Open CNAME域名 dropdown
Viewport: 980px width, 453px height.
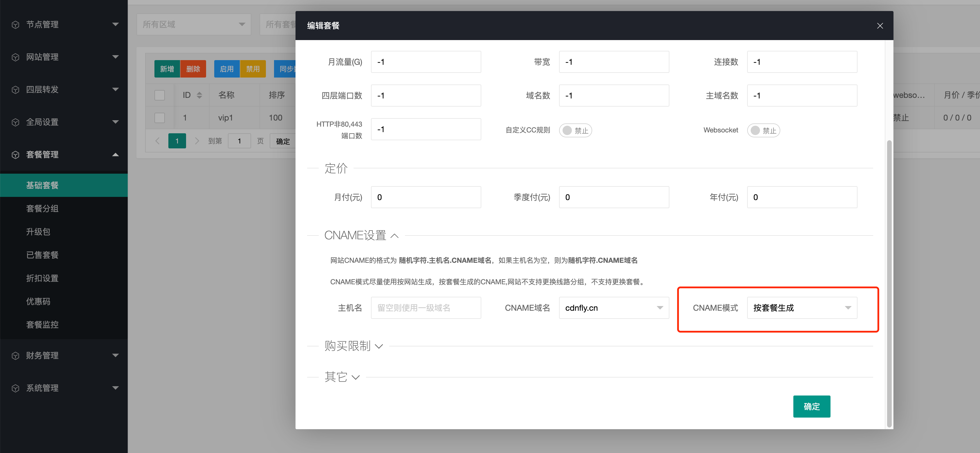point(614,308)
